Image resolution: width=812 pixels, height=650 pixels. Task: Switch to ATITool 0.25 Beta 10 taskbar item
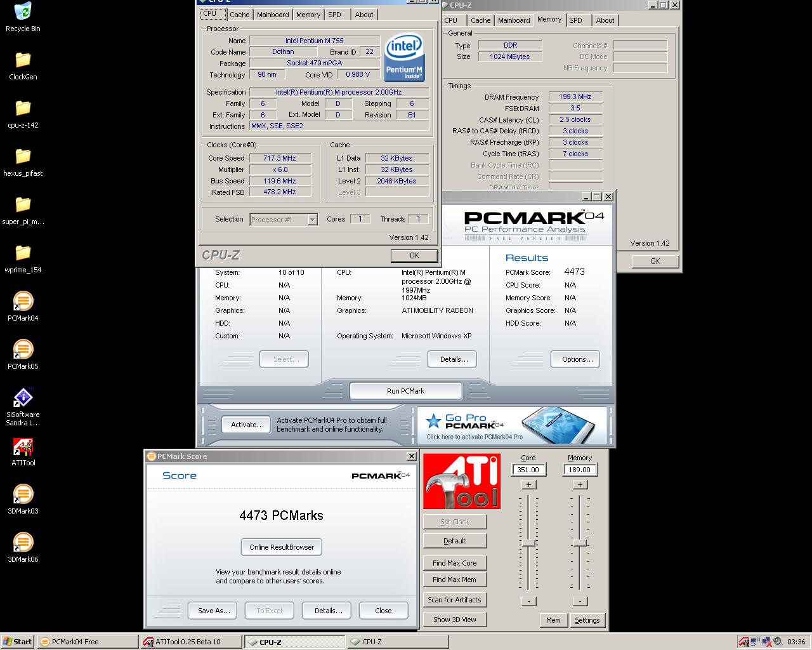[191, 642]
